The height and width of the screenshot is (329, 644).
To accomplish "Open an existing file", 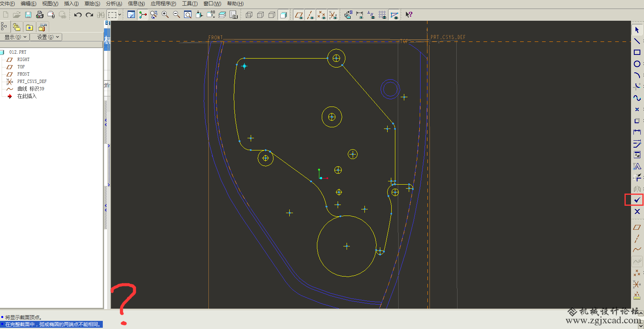I will [x=17, y=15].
